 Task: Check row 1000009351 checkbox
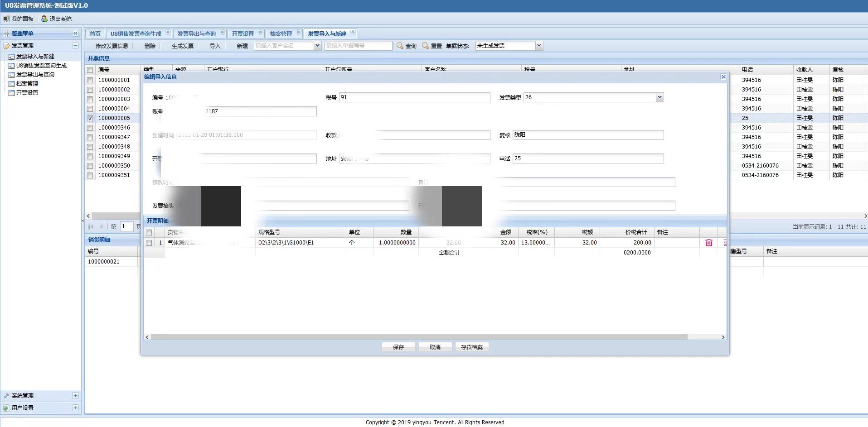(x=90, y=175)
